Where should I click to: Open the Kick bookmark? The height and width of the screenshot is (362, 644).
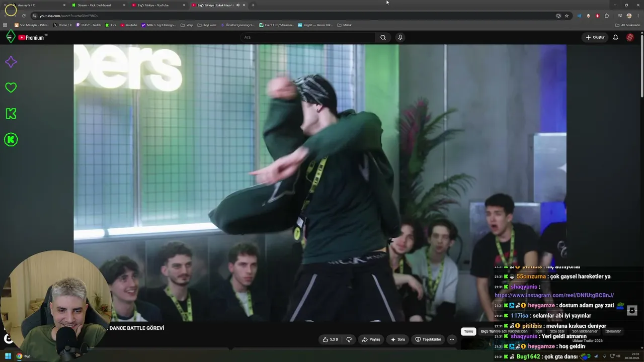tap(111, 25)
